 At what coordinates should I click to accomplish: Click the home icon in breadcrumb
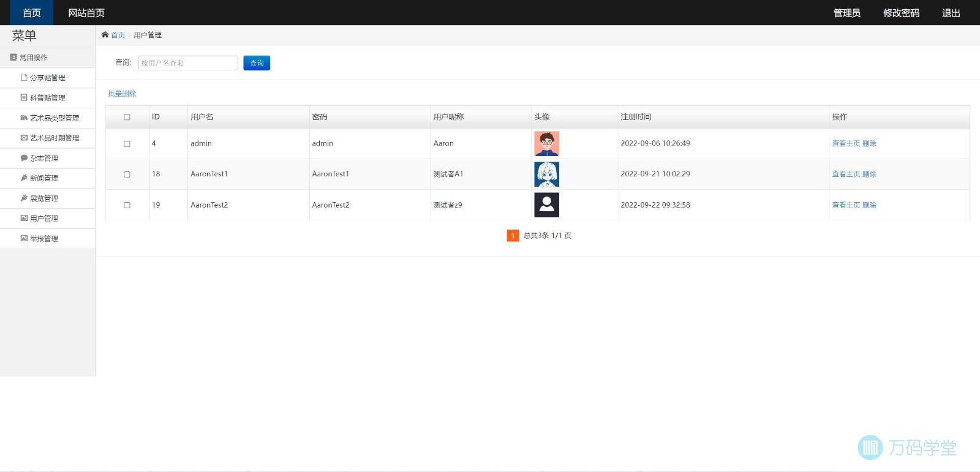pos(105,35)
